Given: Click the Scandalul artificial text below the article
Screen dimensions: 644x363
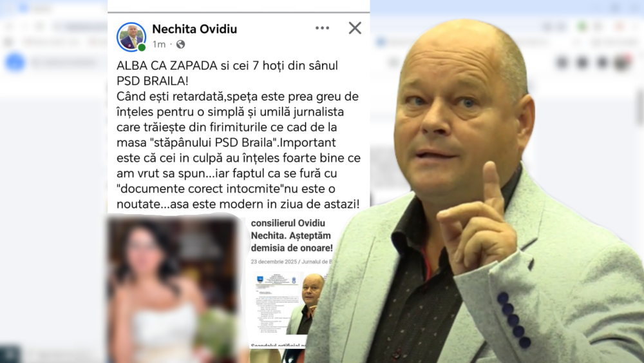Looking at the screenshot, I should tap(278, 346).
